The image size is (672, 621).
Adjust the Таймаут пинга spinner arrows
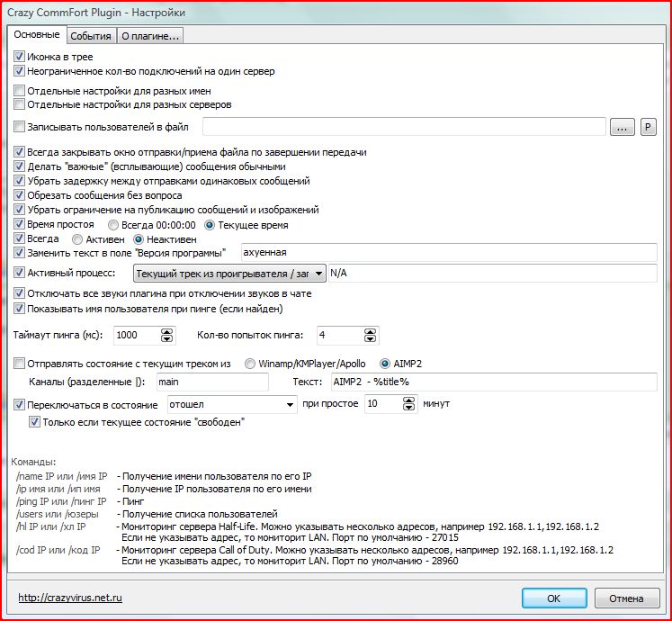pos(166,336)
